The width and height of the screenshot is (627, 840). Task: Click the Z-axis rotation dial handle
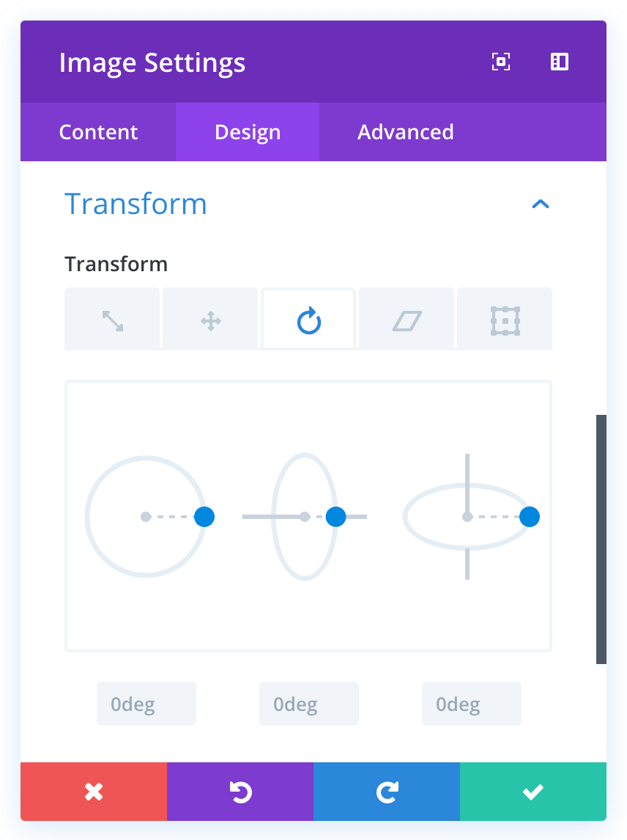204,517
